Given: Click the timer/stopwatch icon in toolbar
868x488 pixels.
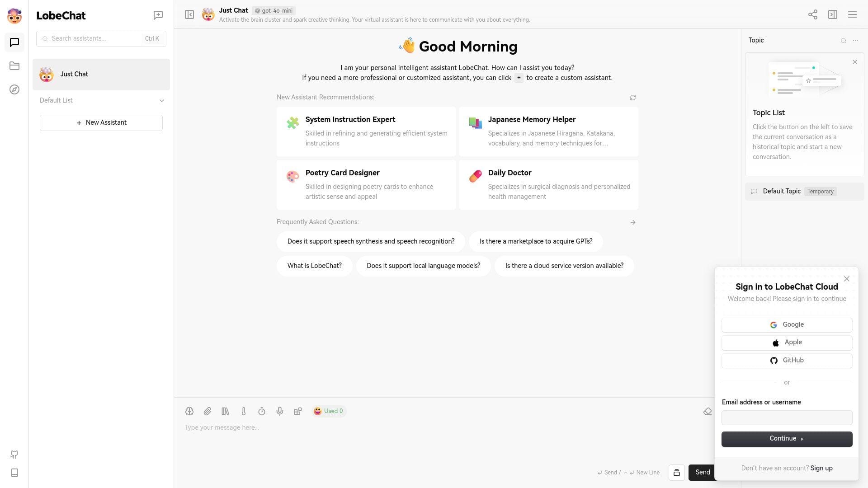Looking at the screenshot, I should tap(261, 411).
